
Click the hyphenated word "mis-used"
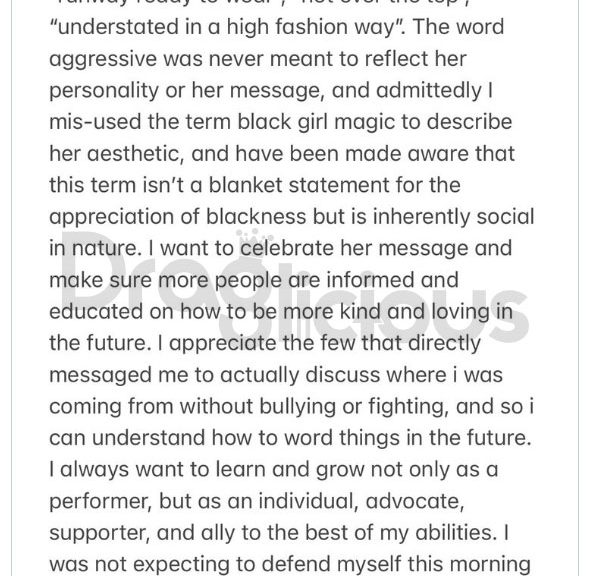click(96, 122)
